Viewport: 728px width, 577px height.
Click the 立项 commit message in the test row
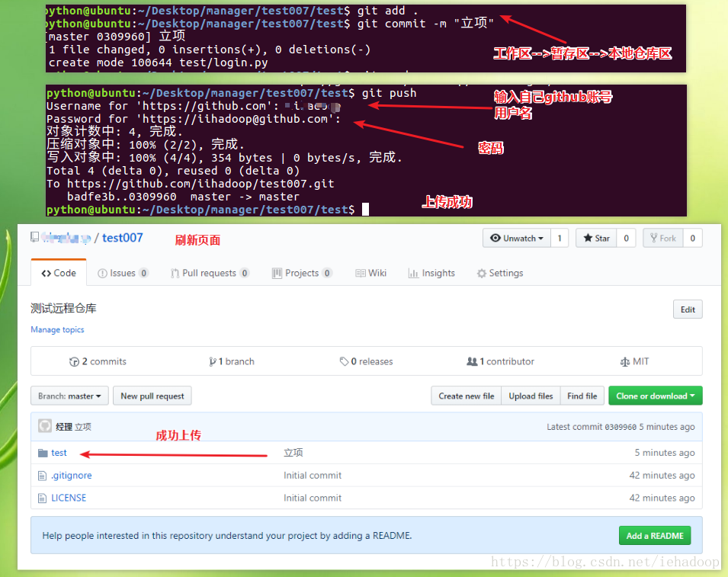click(293, 453)
